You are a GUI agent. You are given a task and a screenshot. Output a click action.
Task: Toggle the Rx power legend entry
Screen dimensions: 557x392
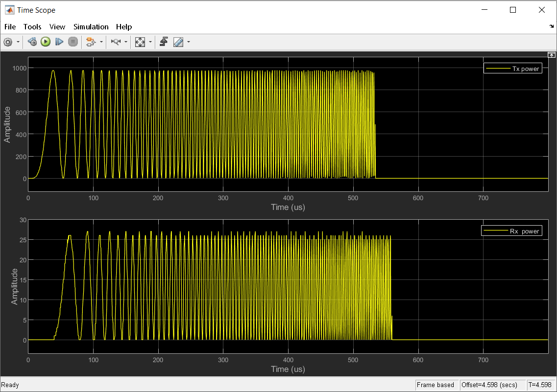point(512,231)
